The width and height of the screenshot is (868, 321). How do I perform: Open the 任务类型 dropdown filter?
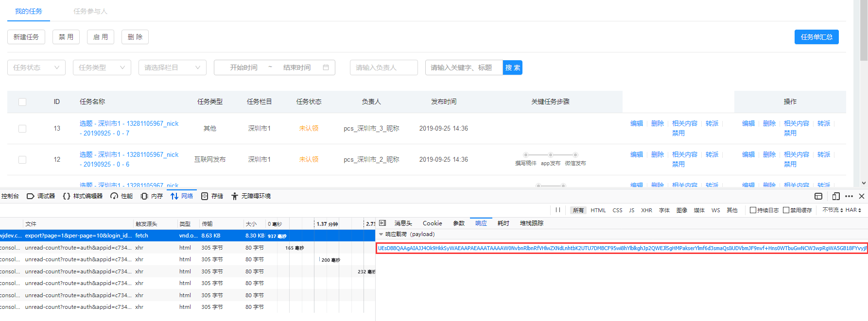pyautogui.click(x=102, y=68)
